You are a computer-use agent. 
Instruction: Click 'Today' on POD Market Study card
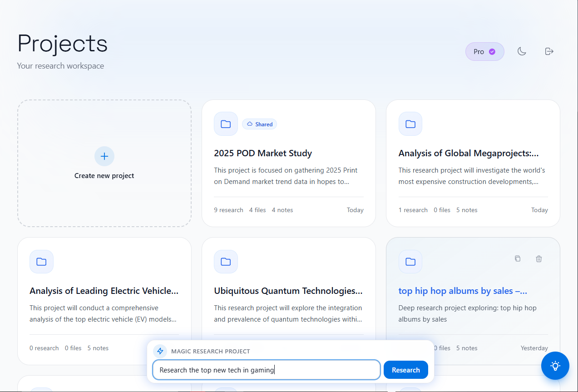click(355, 210)
